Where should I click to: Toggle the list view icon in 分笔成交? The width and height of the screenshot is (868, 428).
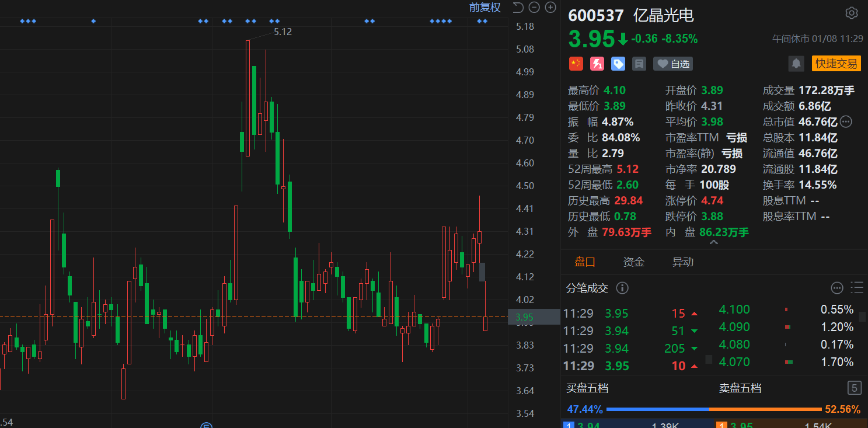click(x=857, y=287)
